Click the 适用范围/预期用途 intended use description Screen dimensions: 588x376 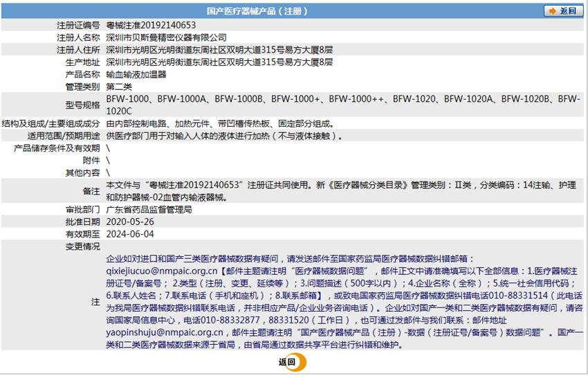pyautogui.click(x=224, y=136)
